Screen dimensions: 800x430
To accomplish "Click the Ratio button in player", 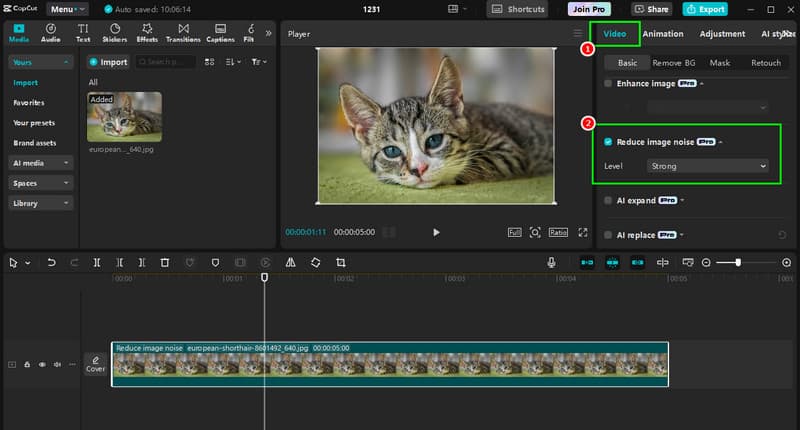I will (x=558, y=233).
